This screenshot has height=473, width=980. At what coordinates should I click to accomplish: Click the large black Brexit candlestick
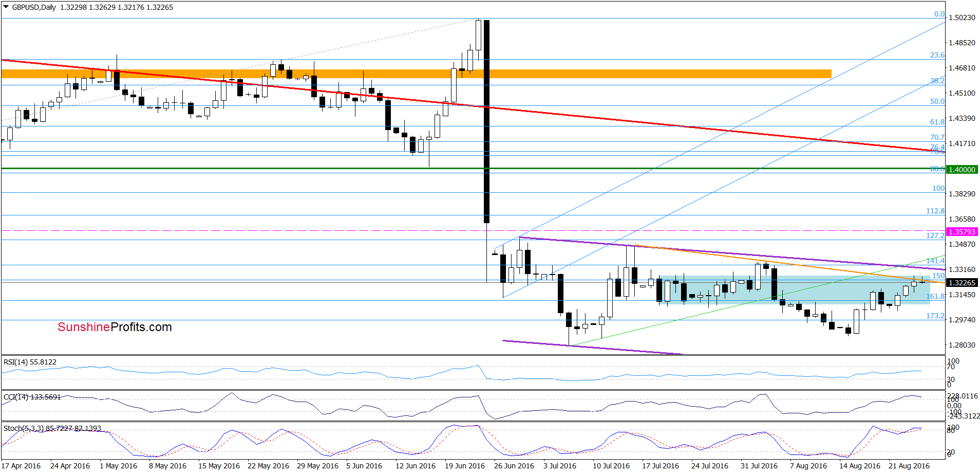coord(486,121)
